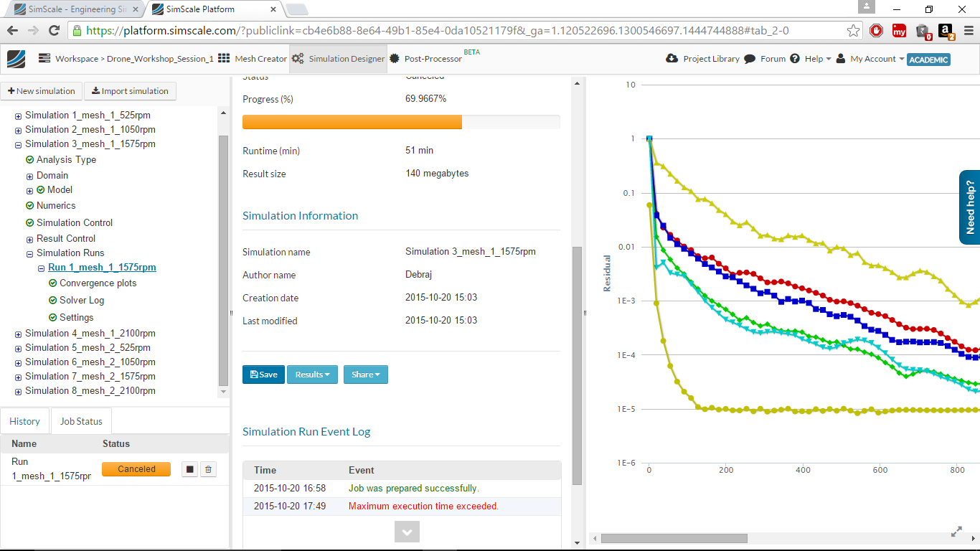
Task: Click the red ad-blocker extension icon
Action: [876, 31]
